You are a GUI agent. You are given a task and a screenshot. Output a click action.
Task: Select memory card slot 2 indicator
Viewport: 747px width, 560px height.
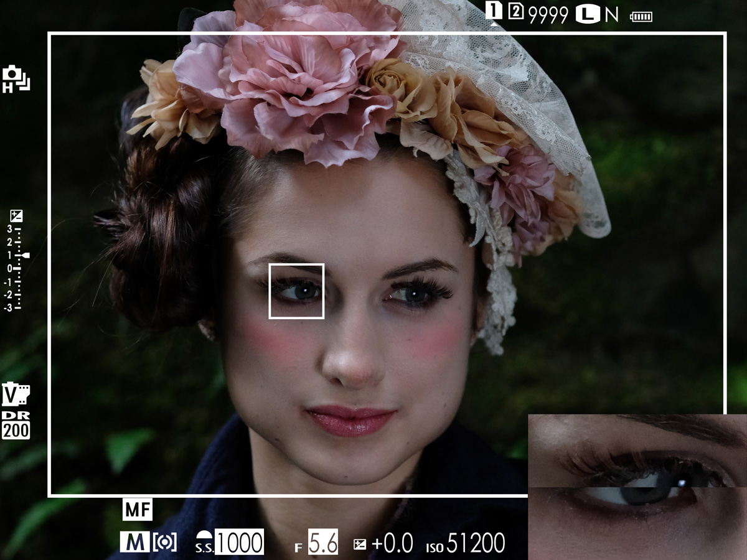pos(515,12)
